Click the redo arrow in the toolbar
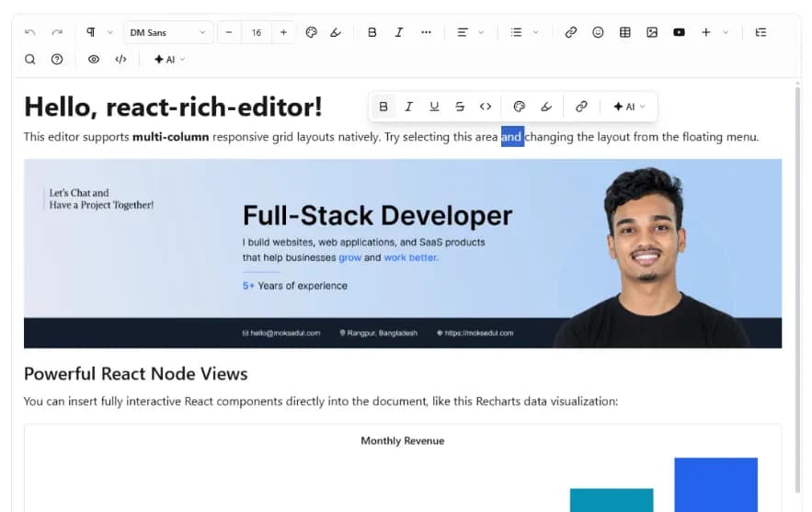This screenshot has height=512, width=812. point(57,32)
